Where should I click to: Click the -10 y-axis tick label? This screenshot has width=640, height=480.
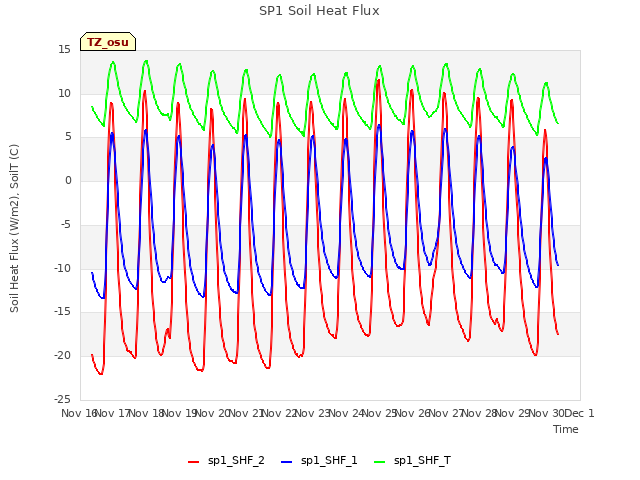tap(62, 268)
